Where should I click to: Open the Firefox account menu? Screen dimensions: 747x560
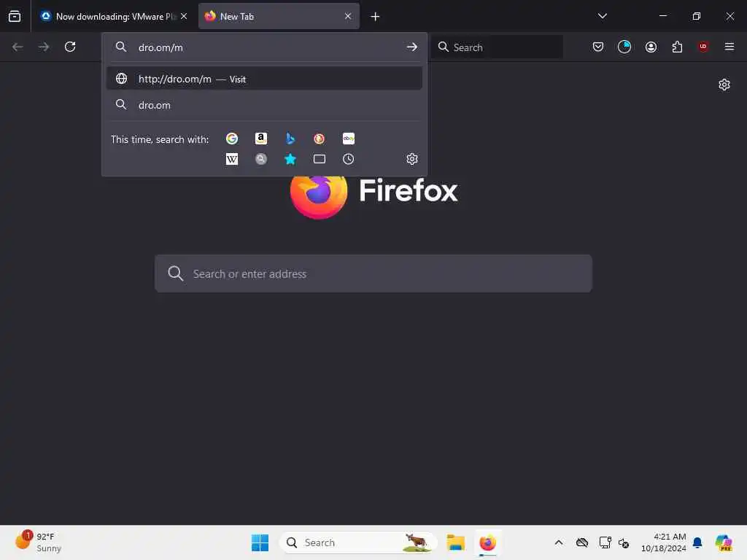pos(651,47)
